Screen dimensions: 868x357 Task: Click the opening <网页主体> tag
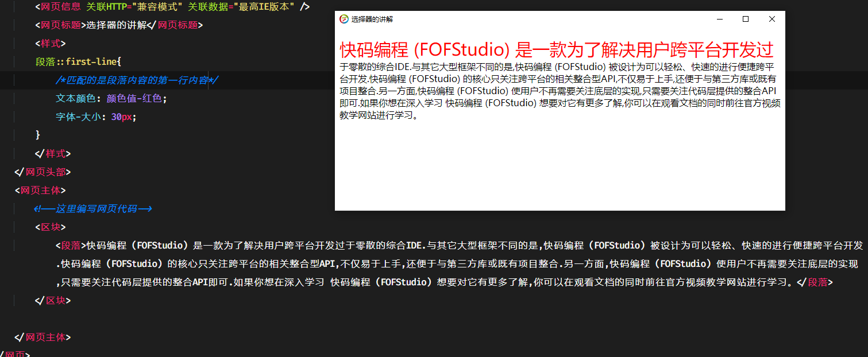[x=41, y=191]
